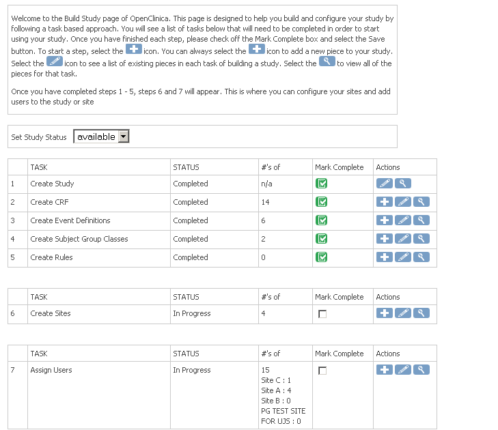Viewport: 498px width, 430px height.
Task: Add a new Event Definition via plus icon
Action: pos(384,220)
